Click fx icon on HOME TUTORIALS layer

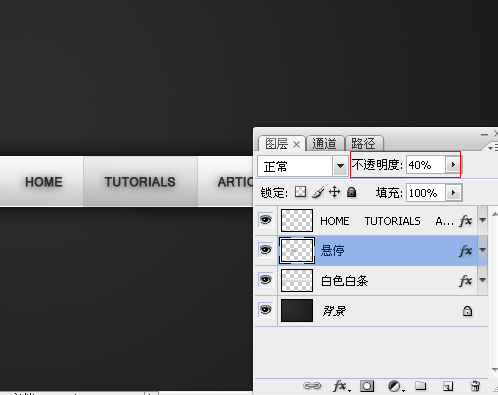pyautogui.click(x=466, y=221)
